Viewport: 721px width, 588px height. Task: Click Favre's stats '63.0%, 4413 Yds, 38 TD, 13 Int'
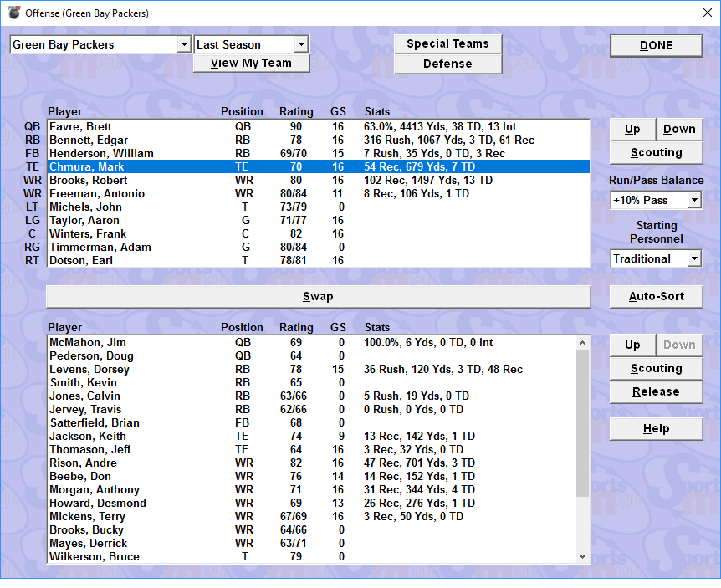click(x=440, y=126)
